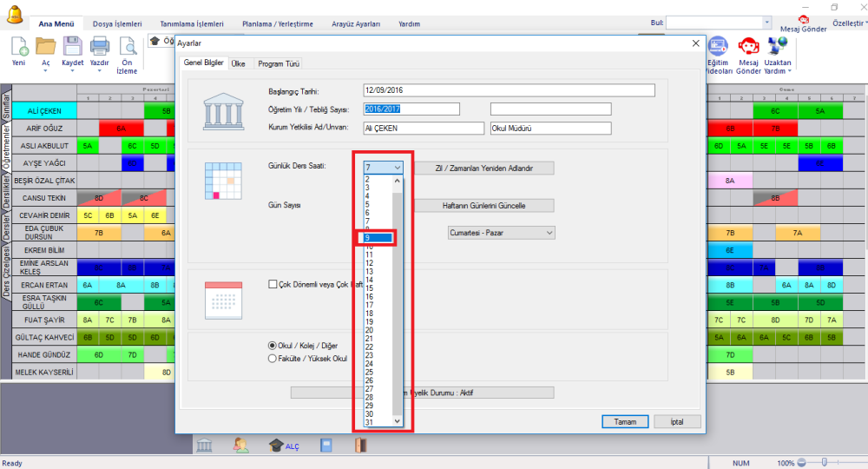Print using the Yazdır icon
The height and width of the screenshot is (469, 868).
[x=100, y=47]
